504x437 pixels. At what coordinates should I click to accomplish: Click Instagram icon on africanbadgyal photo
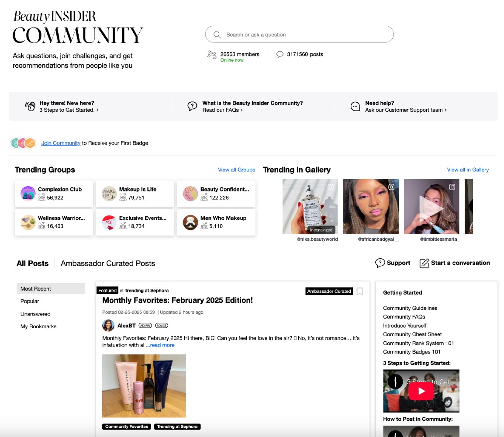click(391, 187)
